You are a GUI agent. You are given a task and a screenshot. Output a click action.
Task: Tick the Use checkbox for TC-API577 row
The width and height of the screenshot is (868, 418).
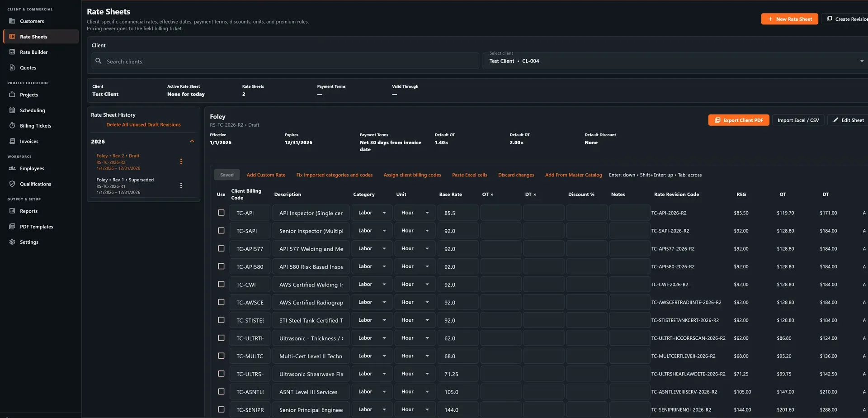point(221,248)
